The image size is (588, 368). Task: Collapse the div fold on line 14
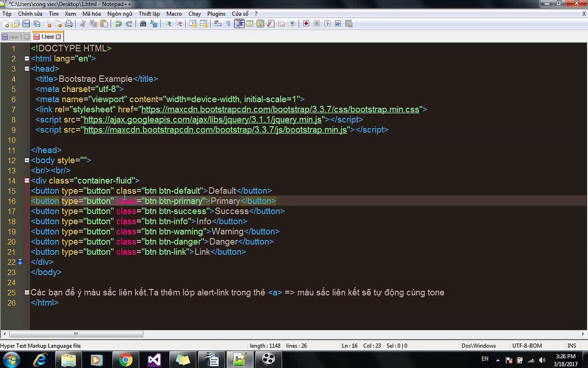27,180
